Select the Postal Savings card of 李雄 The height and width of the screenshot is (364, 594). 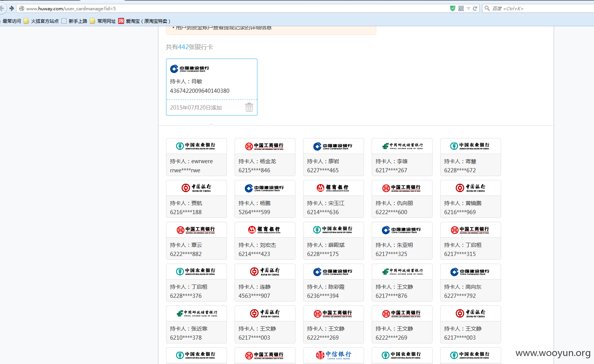[402, 157]
